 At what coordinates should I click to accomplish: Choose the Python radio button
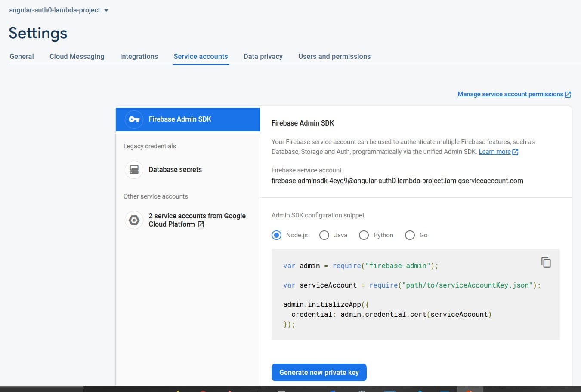[364, 235]
